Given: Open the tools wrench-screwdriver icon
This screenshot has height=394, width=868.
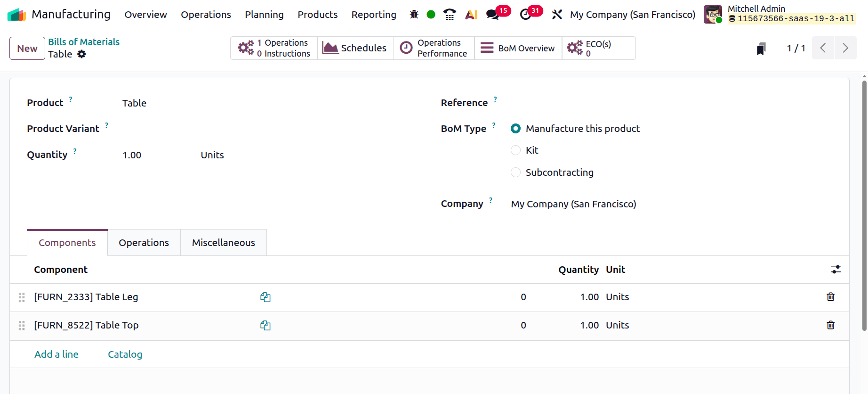Looking at the screenshot, I should 557,15.
